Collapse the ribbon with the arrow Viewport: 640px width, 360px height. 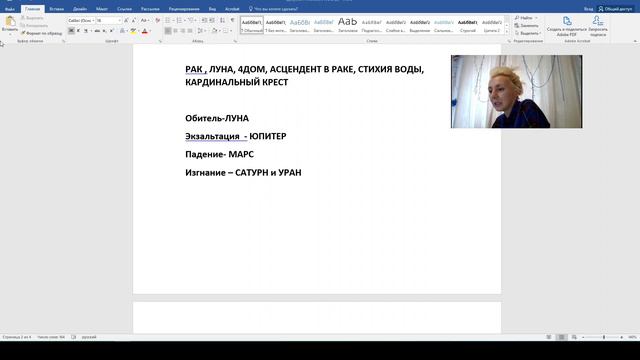pyautogui.click(x=635, y=41)
